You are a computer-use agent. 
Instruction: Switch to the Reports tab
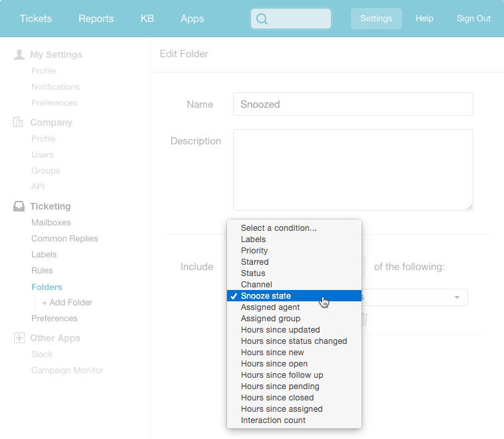point(96,19)
